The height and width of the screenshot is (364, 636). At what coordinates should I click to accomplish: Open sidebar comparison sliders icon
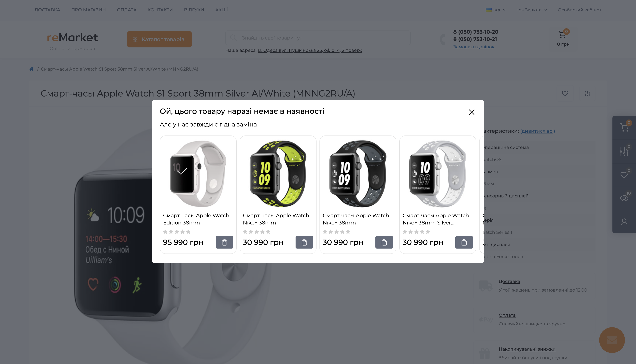pos(624,151)
